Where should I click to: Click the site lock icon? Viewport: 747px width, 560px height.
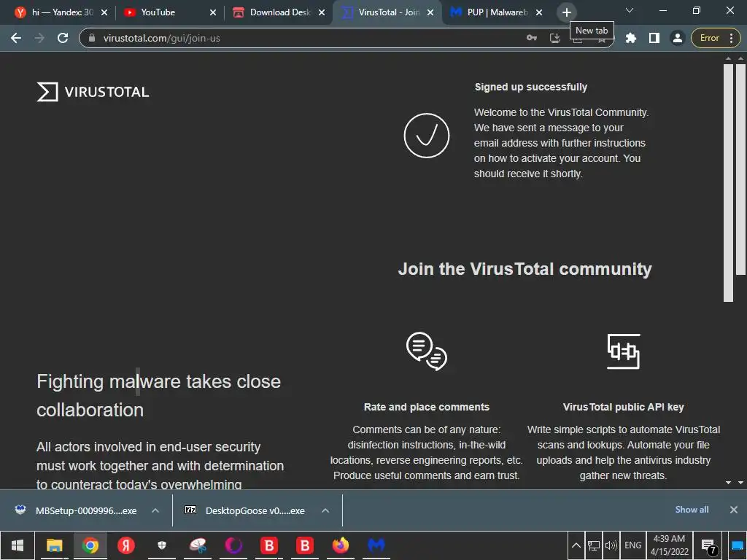(x=92, y=38)
